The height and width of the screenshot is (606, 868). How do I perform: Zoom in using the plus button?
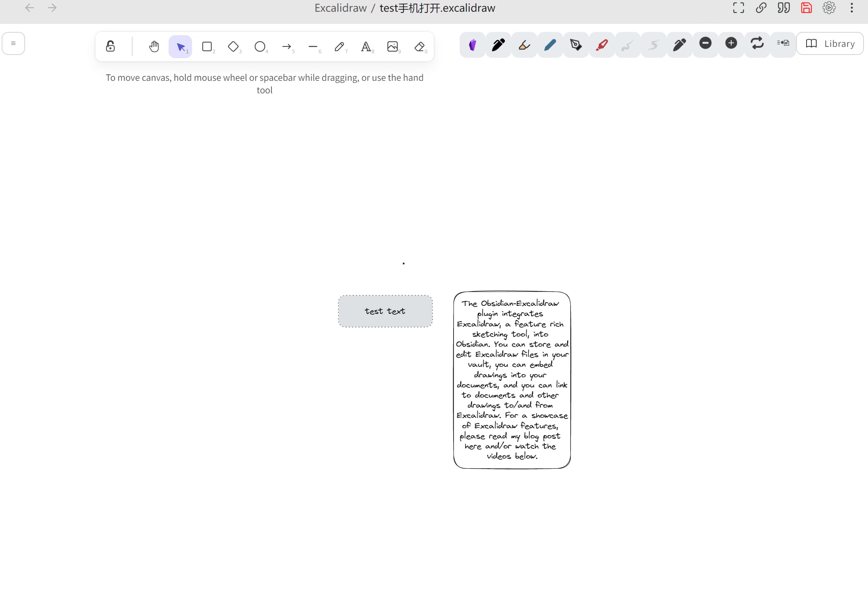pos(731,43)
